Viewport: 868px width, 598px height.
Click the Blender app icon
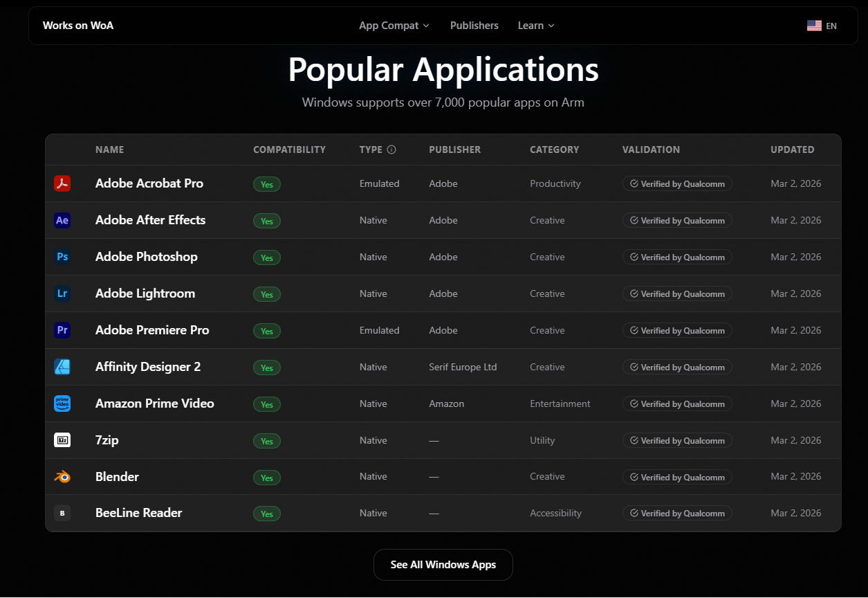(x=62, y=476)
